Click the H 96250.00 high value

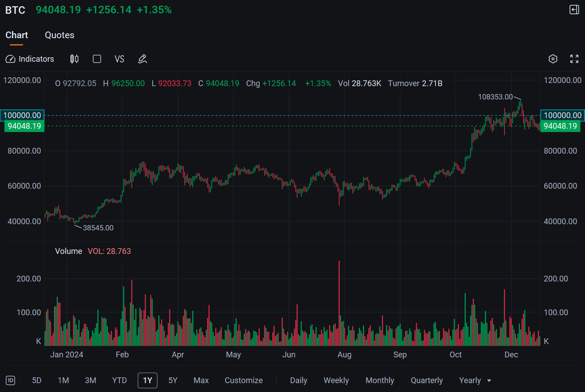(x=124, y=83)
